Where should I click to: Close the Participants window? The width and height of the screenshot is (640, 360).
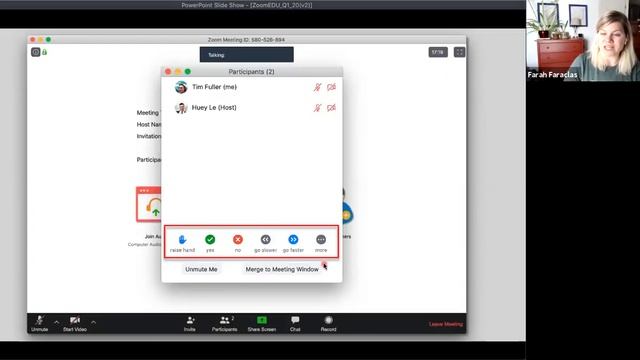[x=168, y=72]
